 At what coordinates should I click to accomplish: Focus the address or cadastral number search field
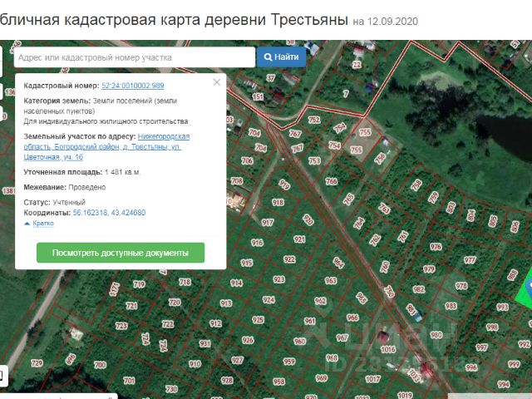click(x=135, y=57)
